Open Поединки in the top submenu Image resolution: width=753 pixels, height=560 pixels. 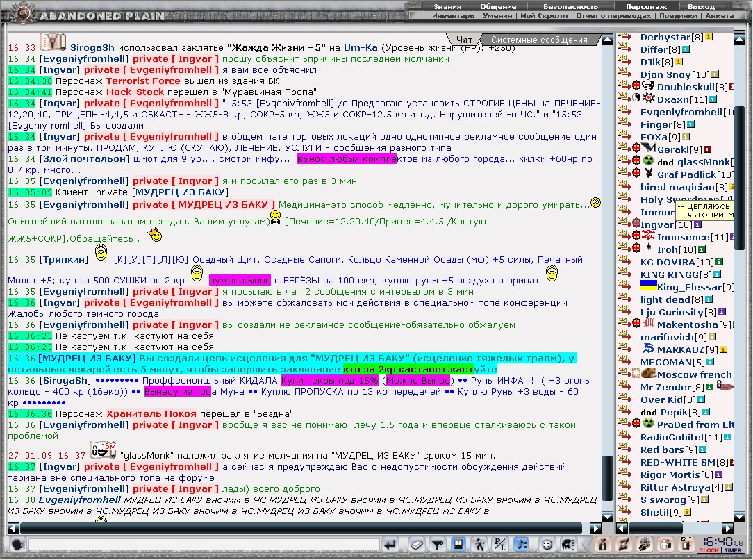point(677,16)
